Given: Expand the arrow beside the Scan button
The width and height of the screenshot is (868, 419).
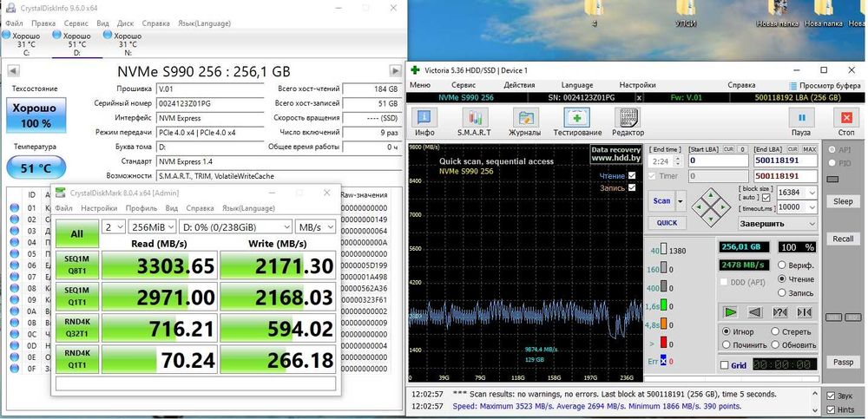Looking at the screenshot, I should coord(681,201).
